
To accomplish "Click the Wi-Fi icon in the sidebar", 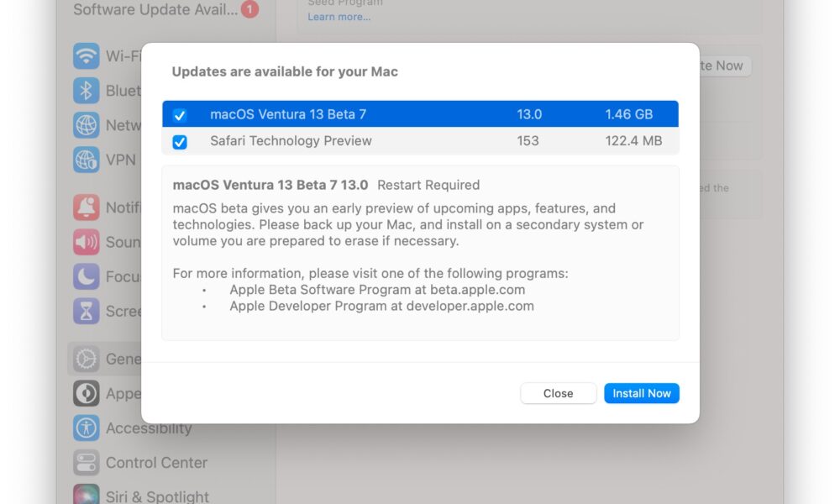I will pyautogui.click(x=87, y=55).
